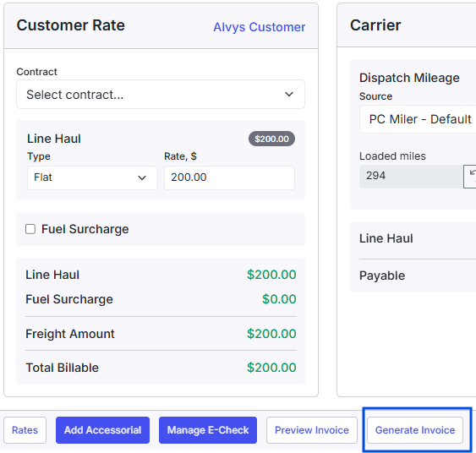The image size is (476, 453).
Task: Select the Line Haul summary value $200.00
Action: (271, 275)
